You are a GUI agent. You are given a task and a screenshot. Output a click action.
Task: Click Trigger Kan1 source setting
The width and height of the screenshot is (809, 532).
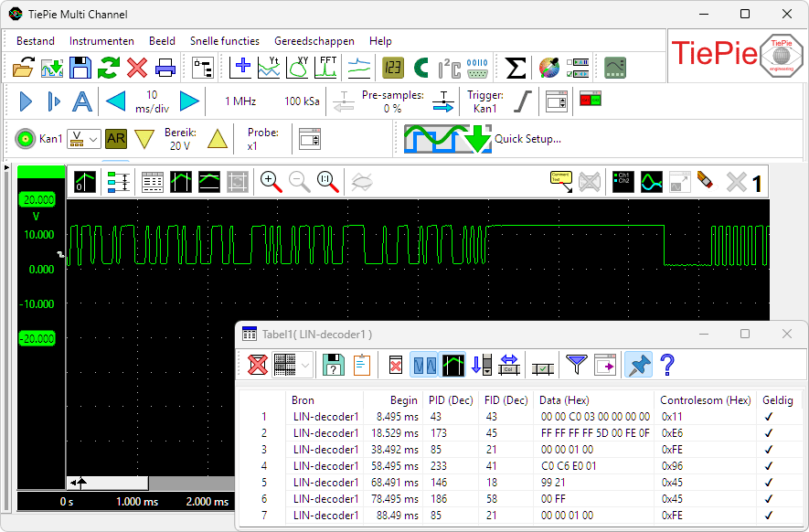click(x=485, y=101)
